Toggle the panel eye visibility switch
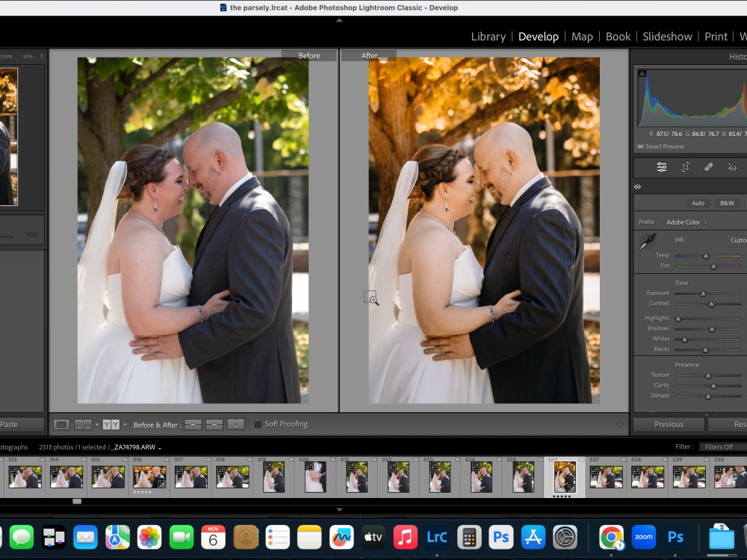This screenshot has width=747, height=560. (637, 187)
